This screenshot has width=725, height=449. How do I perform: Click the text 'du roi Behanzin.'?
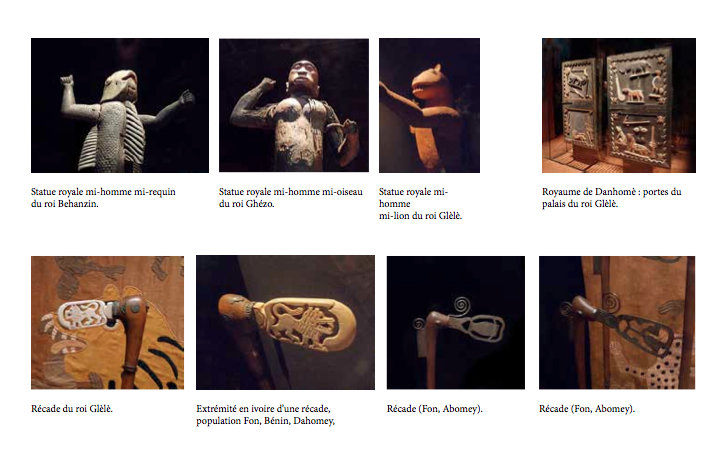coord(65,204)
